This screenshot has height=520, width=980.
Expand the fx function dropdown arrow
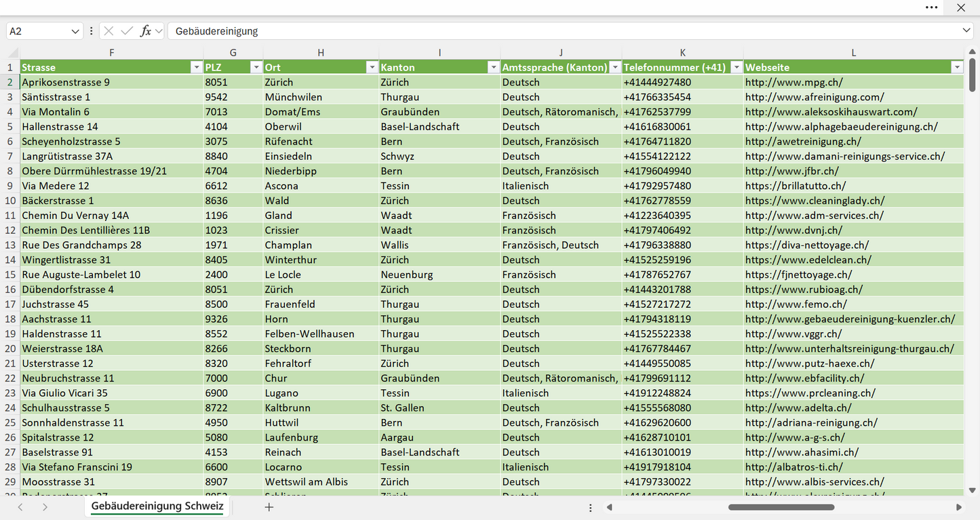pos(159,31)
